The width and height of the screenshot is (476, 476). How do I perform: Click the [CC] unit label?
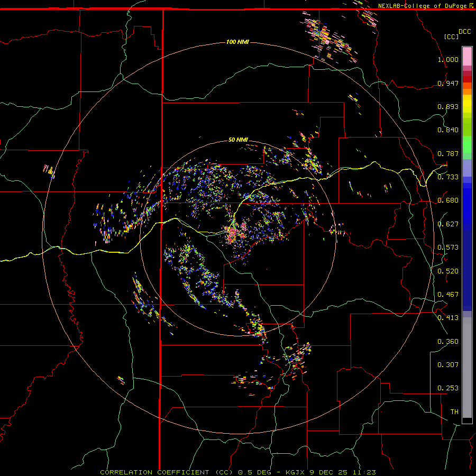(x=451, y=36)
